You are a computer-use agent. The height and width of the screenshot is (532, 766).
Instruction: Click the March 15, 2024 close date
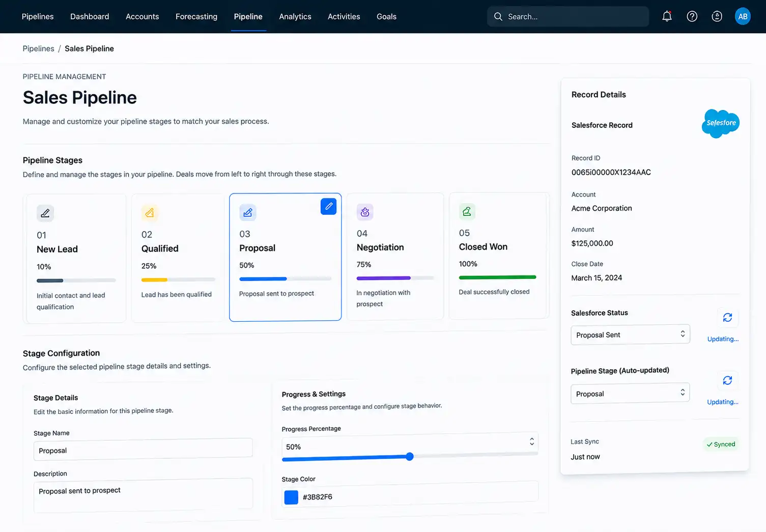[597, 277]
